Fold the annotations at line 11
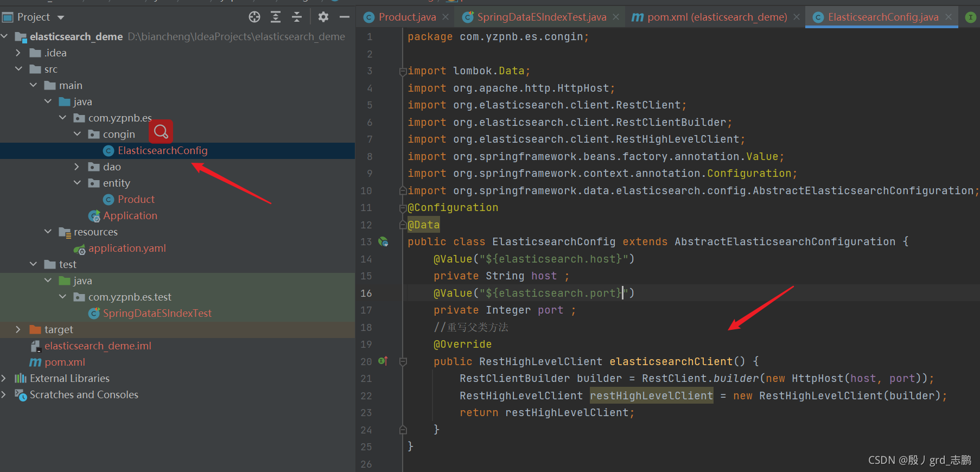 [403, 208]
